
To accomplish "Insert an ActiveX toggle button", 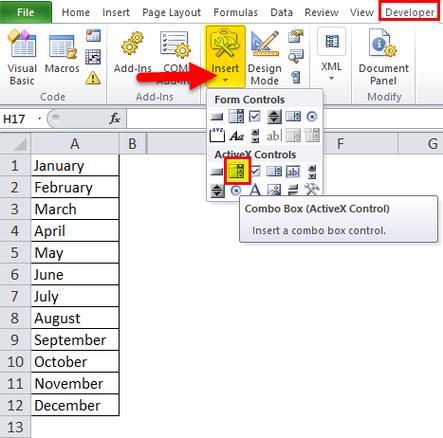I will [293, 191].
